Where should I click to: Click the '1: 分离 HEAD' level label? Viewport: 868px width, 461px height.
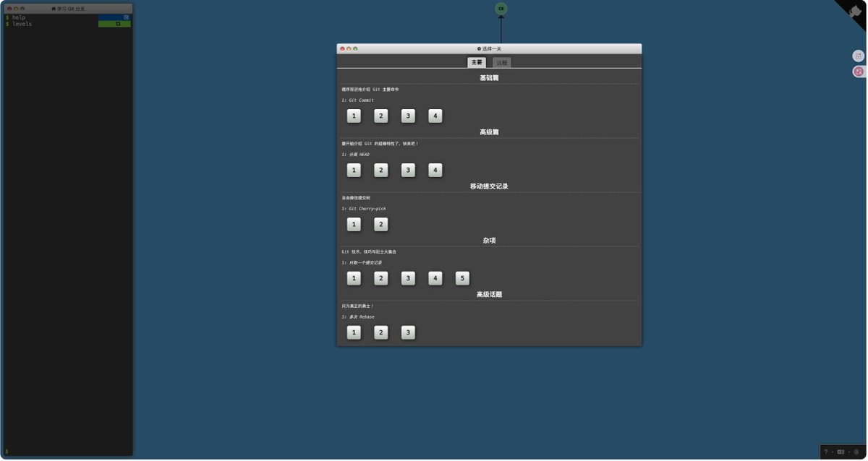point(355,154)
